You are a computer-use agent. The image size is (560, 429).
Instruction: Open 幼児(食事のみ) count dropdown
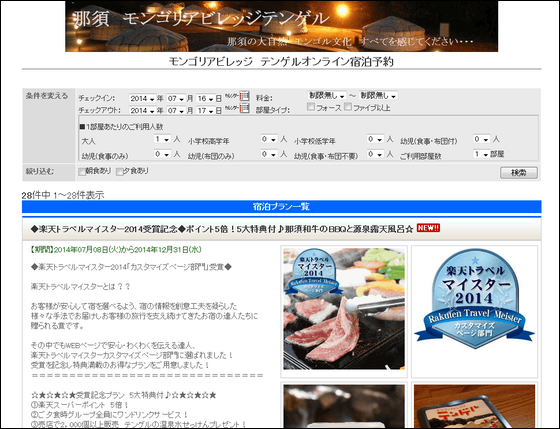(162, 154)
